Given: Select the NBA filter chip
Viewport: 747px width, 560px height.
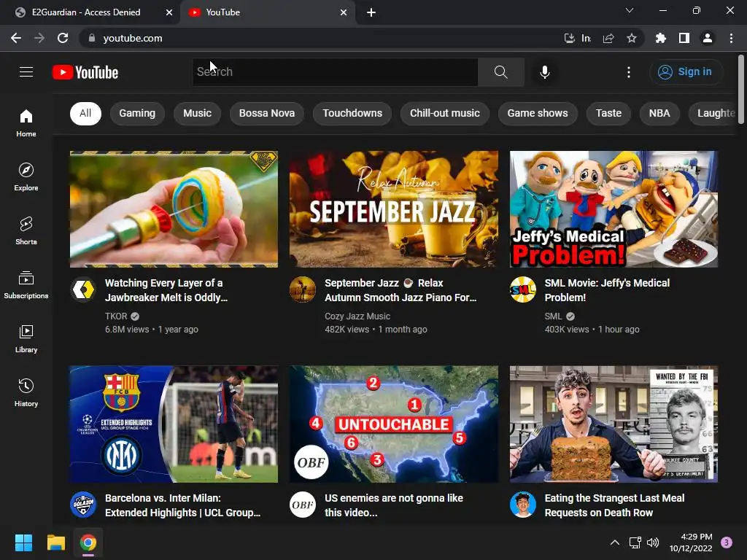Looking at the screenshot, I should point(659,113).
